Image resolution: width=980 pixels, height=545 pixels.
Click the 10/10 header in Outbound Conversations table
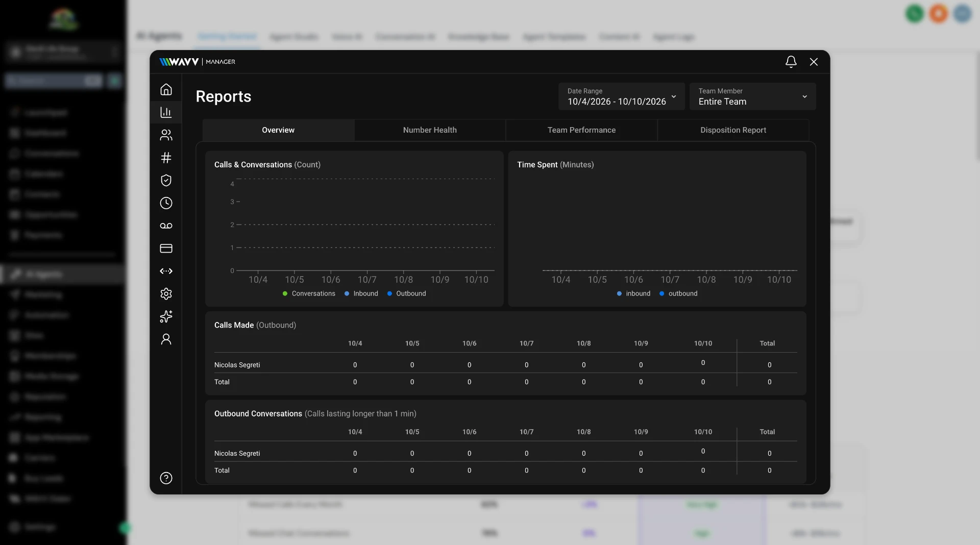click(703, 432)
